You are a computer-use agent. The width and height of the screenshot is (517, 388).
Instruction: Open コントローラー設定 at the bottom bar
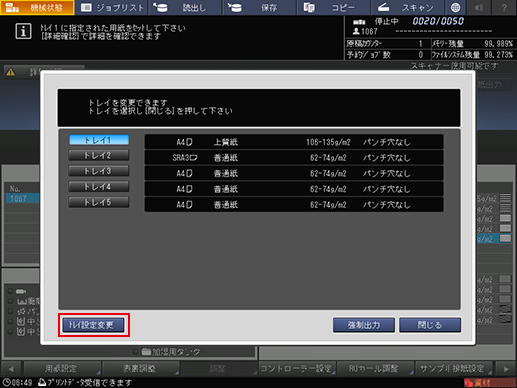(x=297, y=369)
